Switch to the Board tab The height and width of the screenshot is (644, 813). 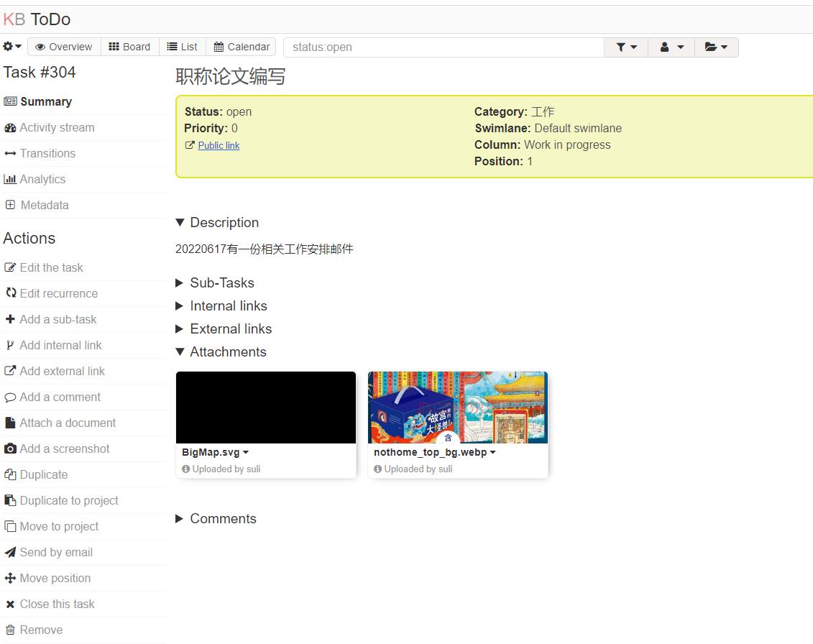[x=129, y=46]
